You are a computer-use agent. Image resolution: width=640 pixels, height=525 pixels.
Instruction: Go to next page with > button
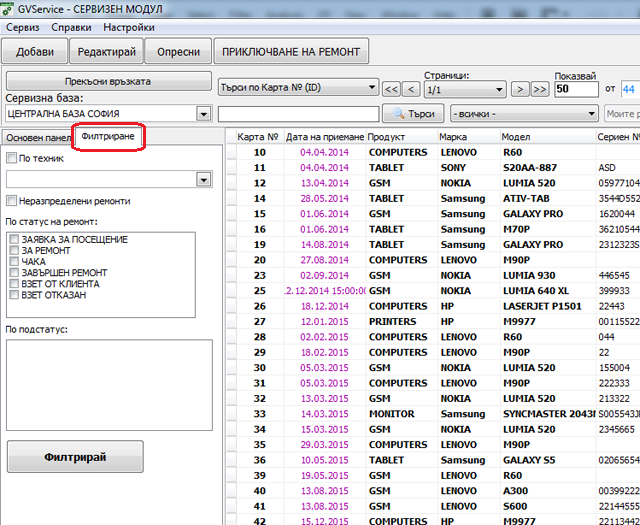(520, 89)
